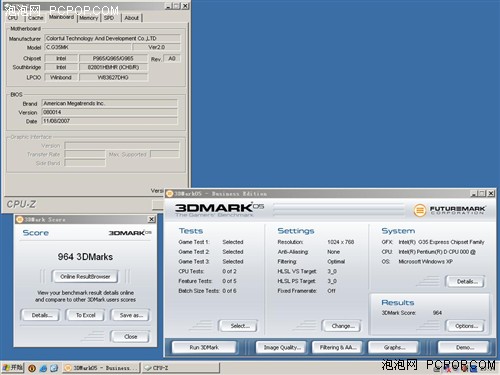Screen dimensions: 500x375
Task: Open the CPU tab in CPU-Z
Action: (x=13, y=18)
